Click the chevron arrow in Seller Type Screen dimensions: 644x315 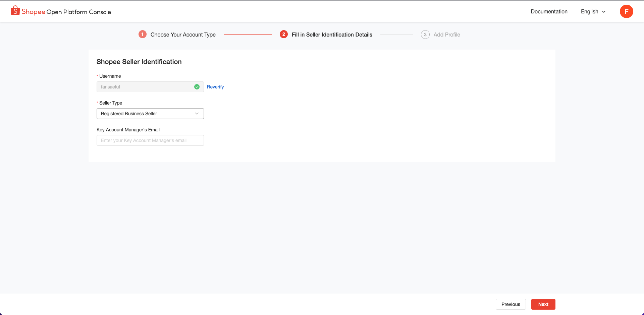(197, 114)
